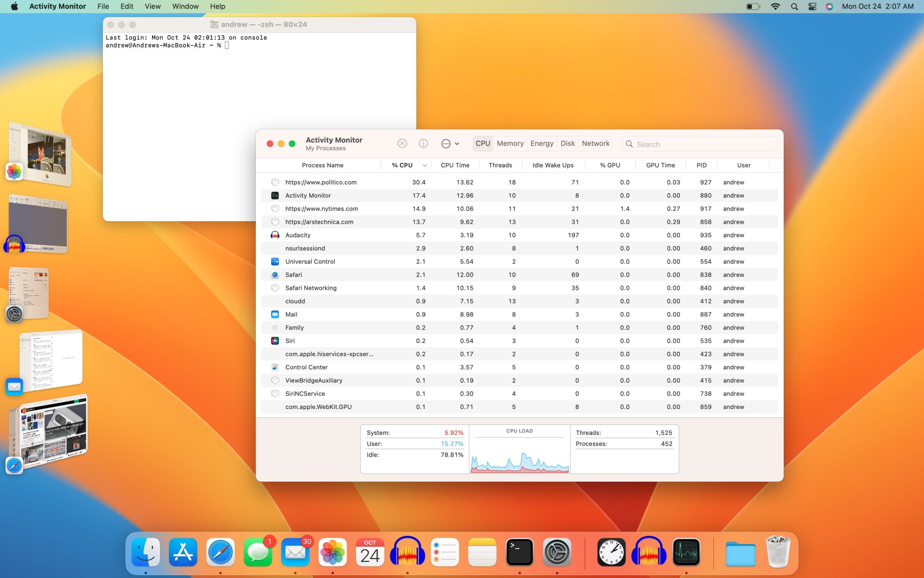924x578 pixels.
Task: Select the Network view
Action: pos(596,143)
